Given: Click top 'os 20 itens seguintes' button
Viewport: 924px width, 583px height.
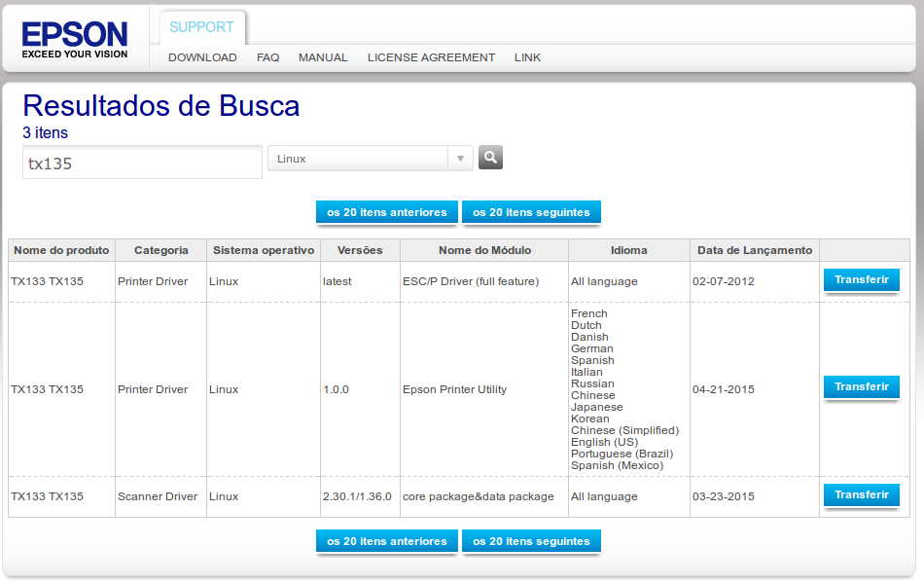Looking at the screenshot, I should (531, 212).
